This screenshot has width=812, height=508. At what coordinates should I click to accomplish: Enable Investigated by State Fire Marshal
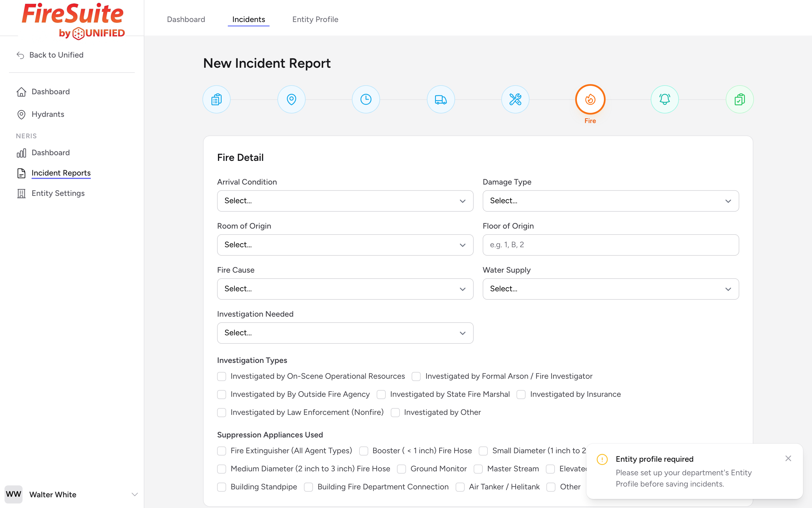click(x=381, y=395)
